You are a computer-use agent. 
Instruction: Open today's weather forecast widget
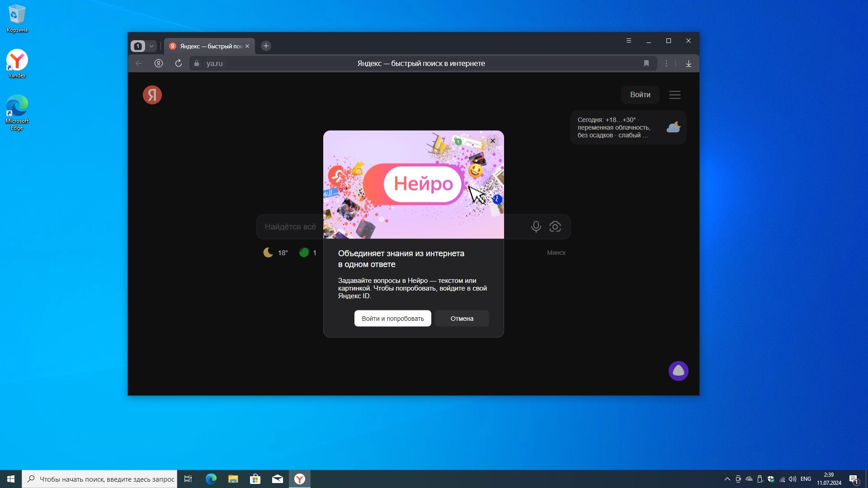tap(628, 127)
